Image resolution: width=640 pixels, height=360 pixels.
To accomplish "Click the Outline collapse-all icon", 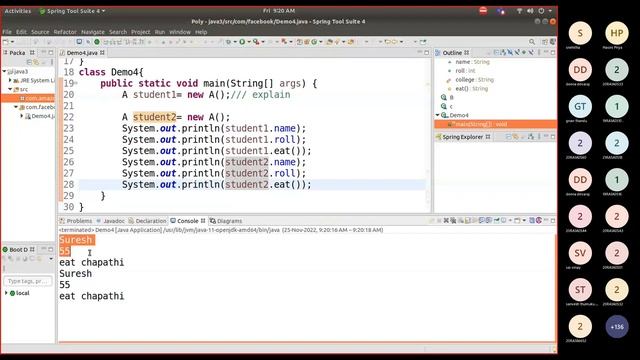I will (x=497, y=52).
